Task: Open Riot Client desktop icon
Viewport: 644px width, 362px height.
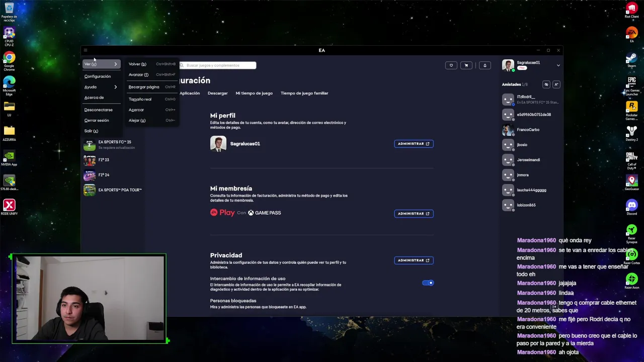Action: 632,10
